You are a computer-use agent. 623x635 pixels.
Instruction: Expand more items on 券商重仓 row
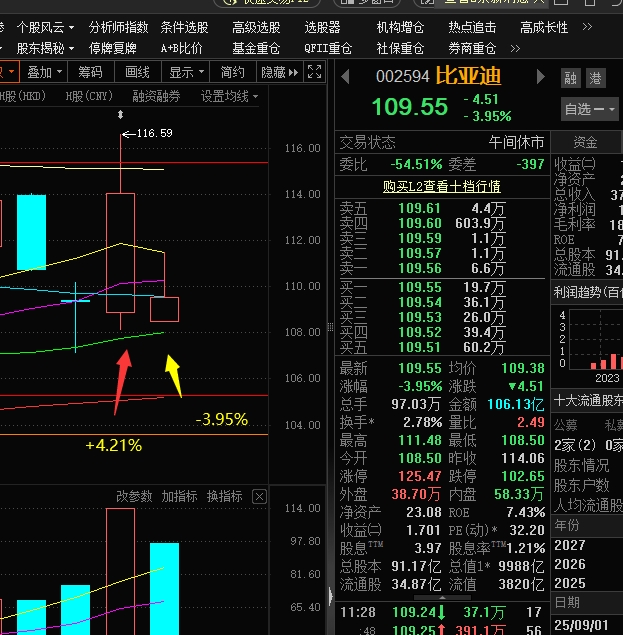(x=515, y=49)
